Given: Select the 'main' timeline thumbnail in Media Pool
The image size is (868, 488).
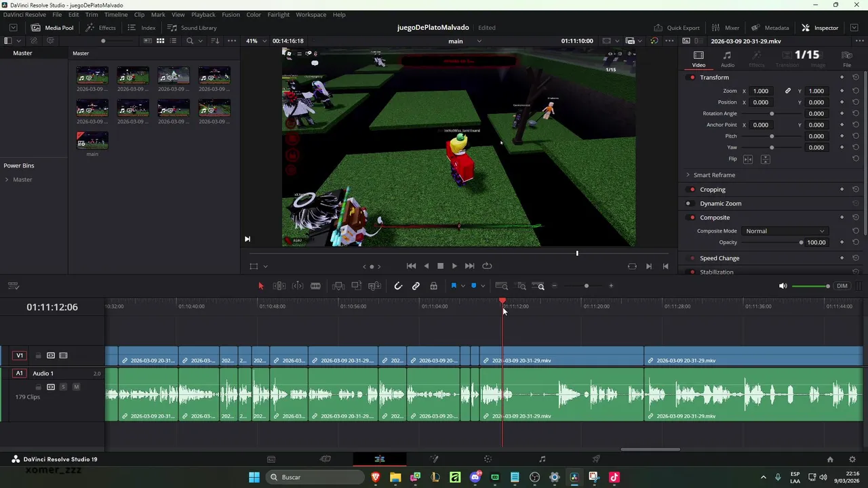Looking at the screenshot, I should 92,140.
